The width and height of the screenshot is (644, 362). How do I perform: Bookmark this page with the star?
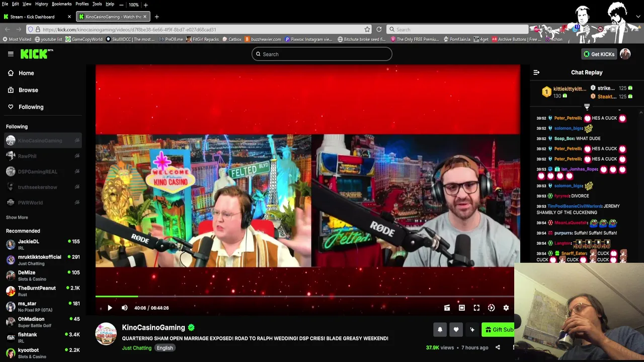coord(367,29)
